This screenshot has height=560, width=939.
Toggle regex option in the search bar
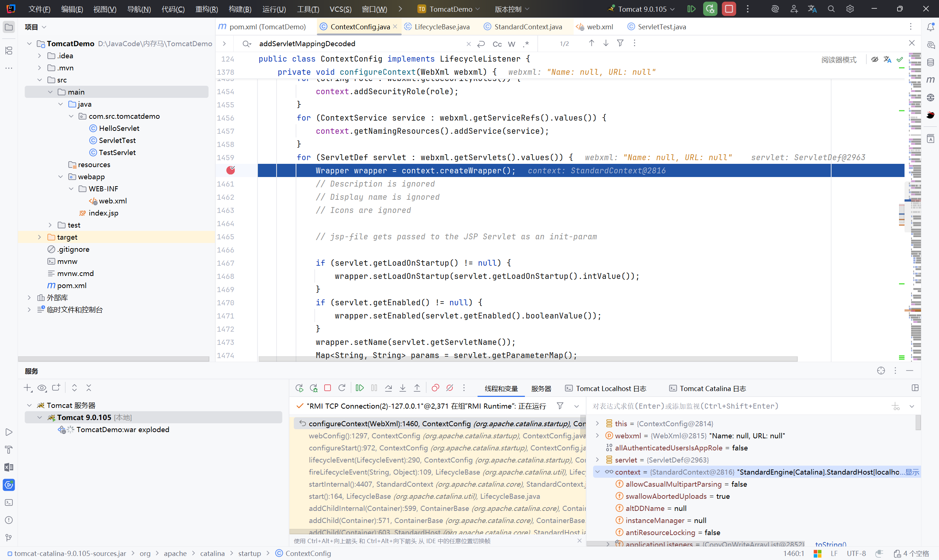pyautogui.click(x=526, y=44)
